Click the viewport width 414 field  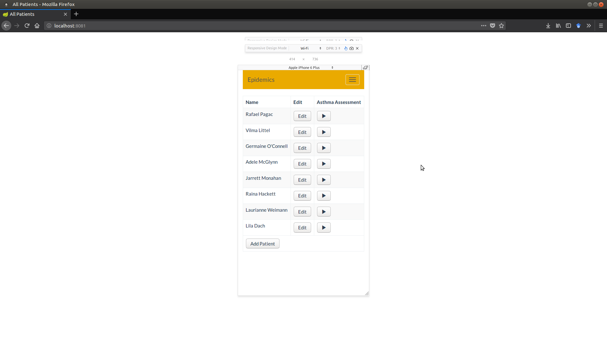click(x=292, y=59)
